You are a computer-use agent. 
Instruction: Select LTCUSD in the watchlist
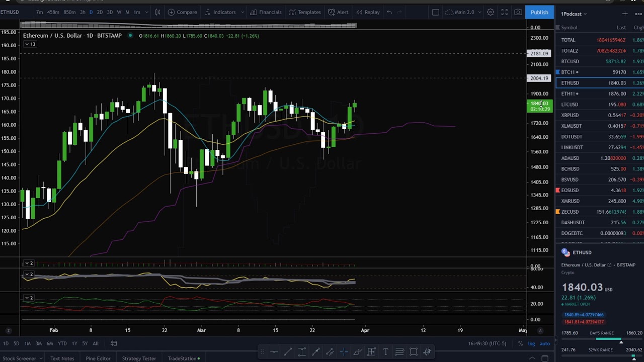coord(600,104)
